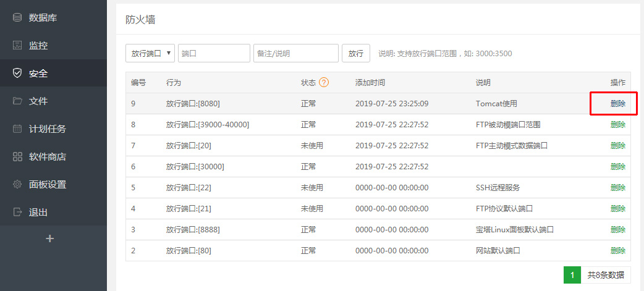Click the software store grid icon
The image size is (644, 291).
point(17,156)
